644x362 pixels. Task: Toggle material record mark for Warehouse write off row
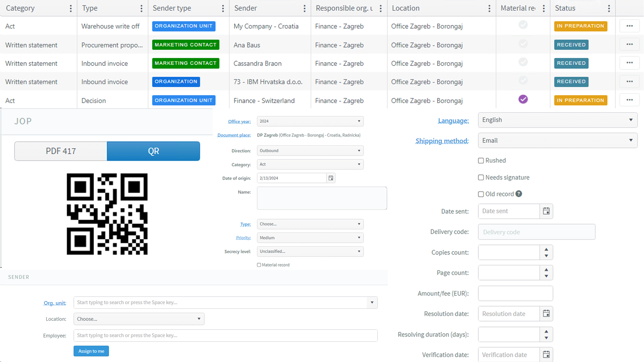coord(523,25)
